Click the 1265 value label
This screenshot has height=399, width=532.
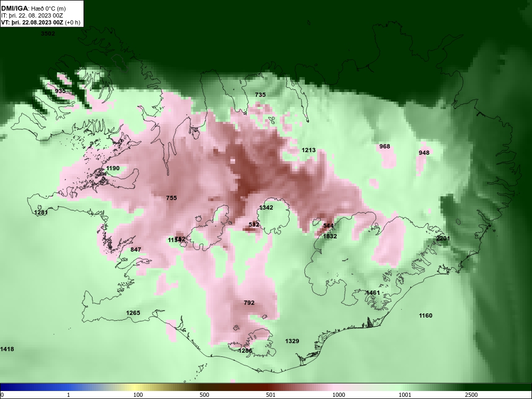click(133, 313)
